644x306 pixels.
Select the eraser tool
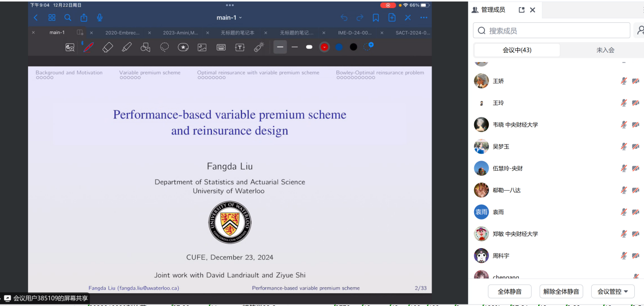pos(107,47)
